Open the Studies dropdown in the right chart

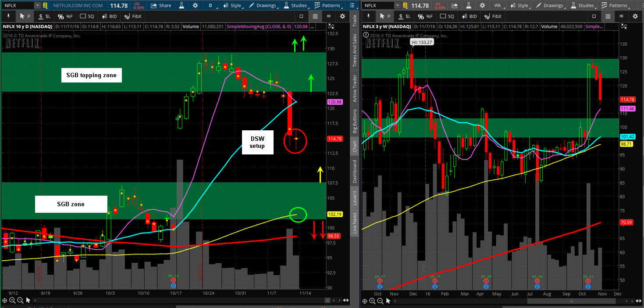pyautogui.click(x=583, y=6)
